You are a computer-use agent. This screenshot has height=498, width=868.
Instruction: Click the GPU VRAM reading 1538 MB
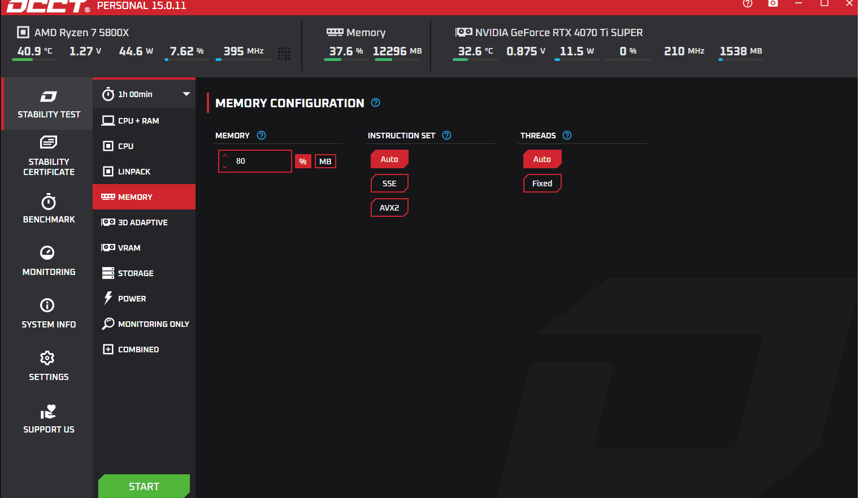point(741,51)
